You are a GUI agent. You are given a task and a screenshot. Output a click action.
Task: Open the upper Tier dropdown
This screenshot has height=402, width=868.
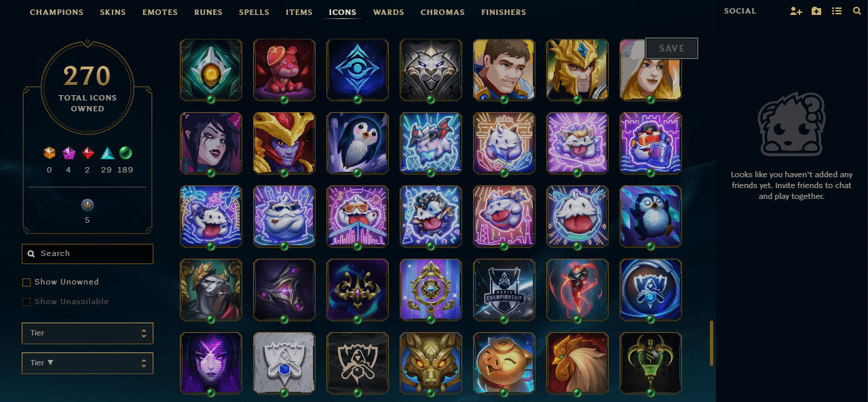click(88, 333)
